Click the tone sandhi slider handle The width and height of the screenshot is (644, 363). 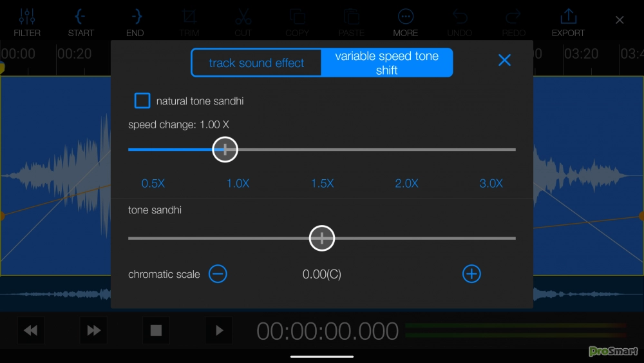pyautogui.click(x=322, y=238)
